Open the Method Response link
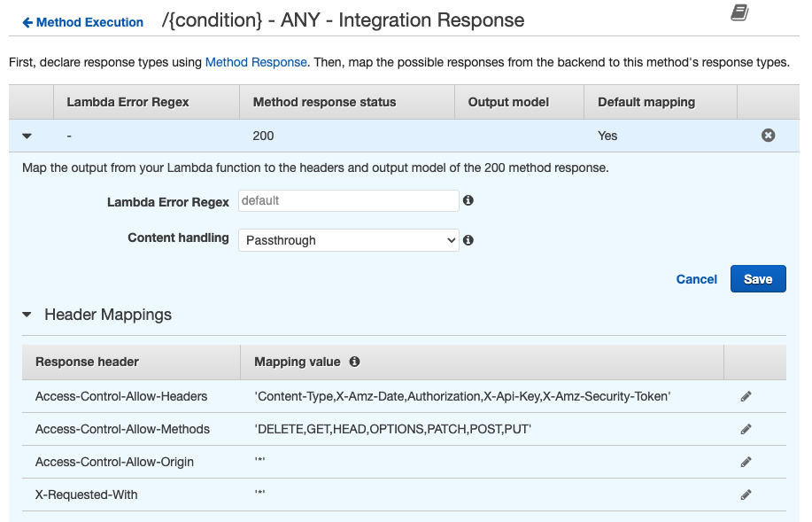 coord(256,62)
